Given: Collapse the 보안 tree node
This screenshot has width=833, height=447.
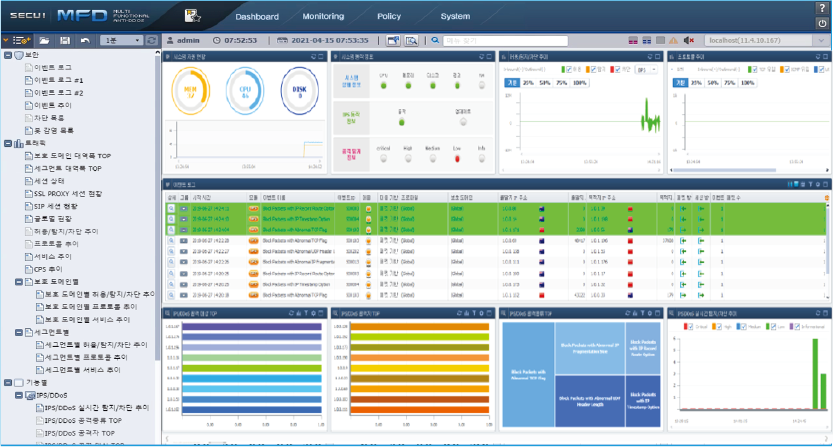Looking at the screenshot, I should point(8,55).
